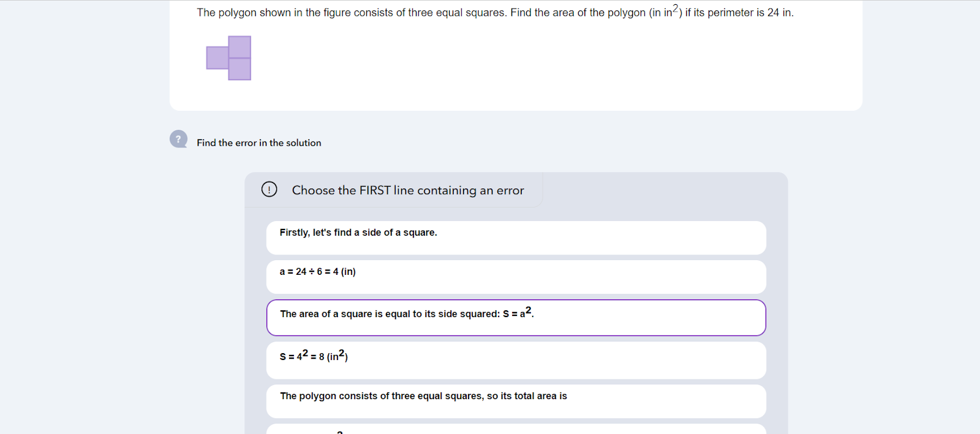Click the problem statement text about the polygon

[x=495, y=12]
